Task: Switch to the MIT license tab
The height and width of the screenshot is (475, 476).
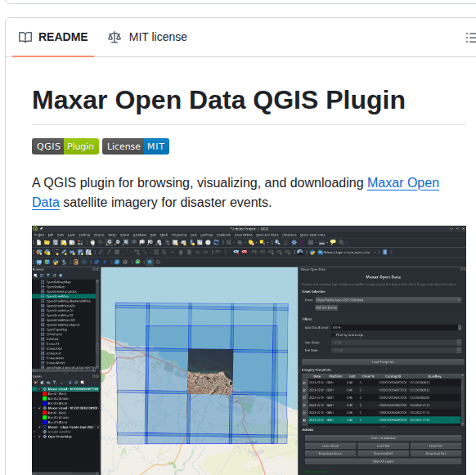Action: (x=147, y=37)
